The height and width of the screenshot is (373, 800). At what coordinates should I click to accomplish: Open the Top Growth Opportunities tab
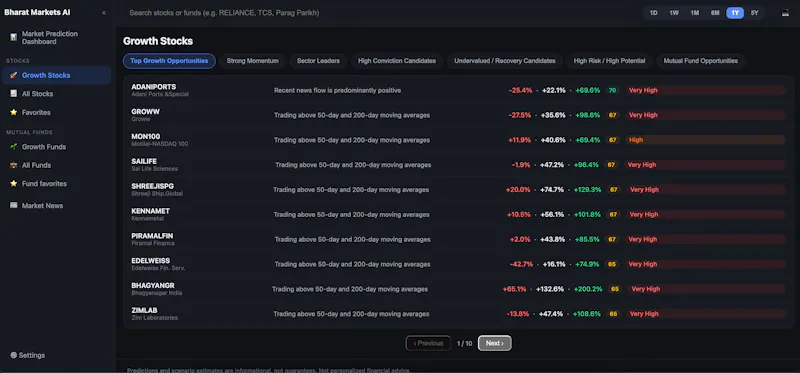169,61
